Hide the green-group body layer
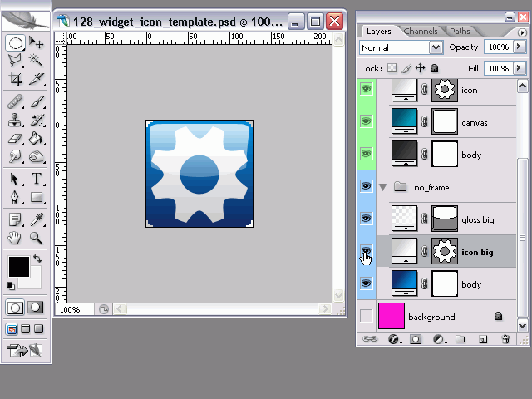 [x=366, y=153]
